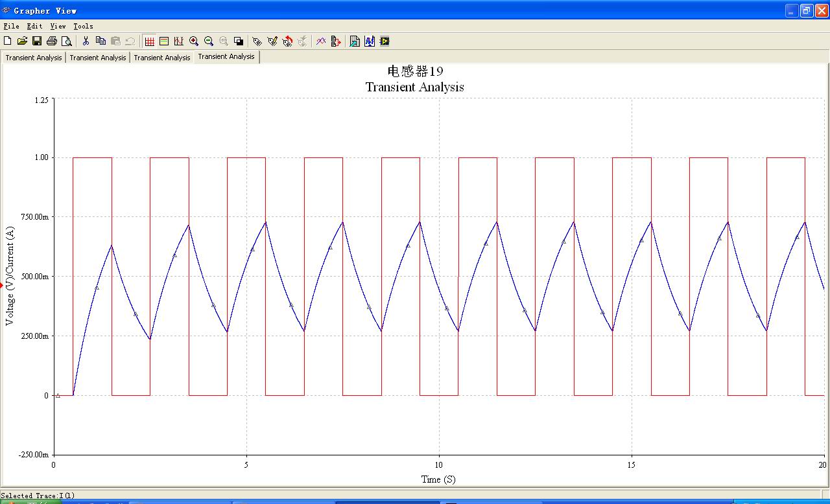Click the tag icon with red arrow
The image size is (830, 504).
tap(287, 41)
